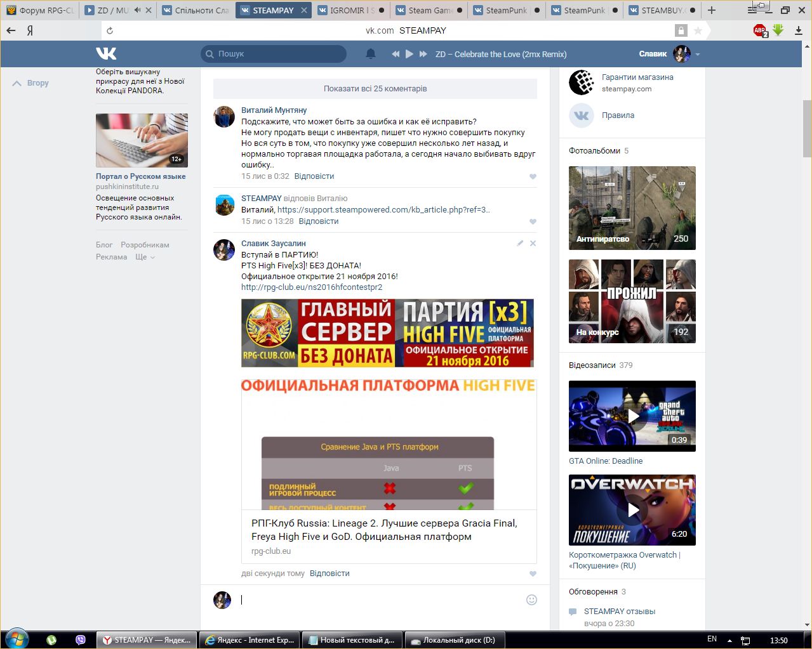Open the emoji picker in comment box
Viewport: 812px width, 649px height.
tap(532, 600)
